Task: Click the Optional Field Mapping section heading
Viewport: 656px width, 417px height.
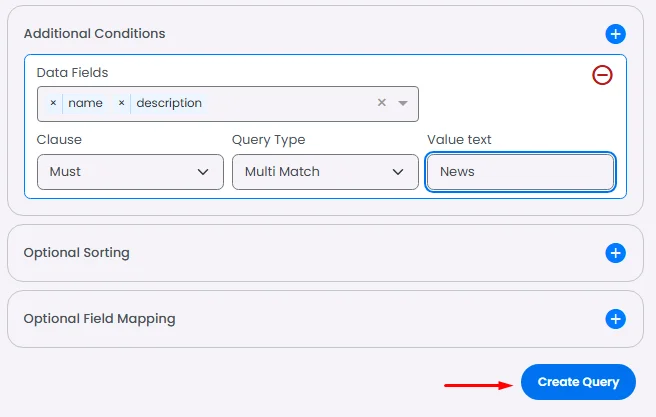Action: point(100,319)
